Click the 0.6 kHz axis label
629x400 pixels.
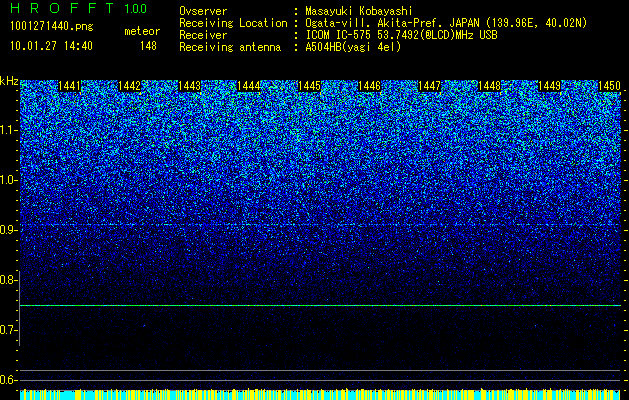click(x=8, y=380)
